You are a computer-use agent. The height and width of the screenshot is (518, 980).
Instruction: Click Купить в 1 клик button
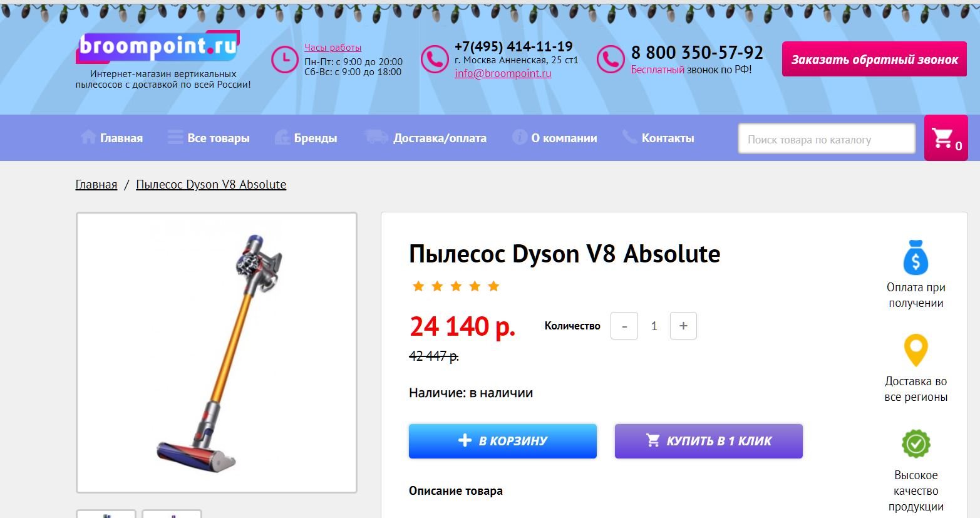coord(709,441)
